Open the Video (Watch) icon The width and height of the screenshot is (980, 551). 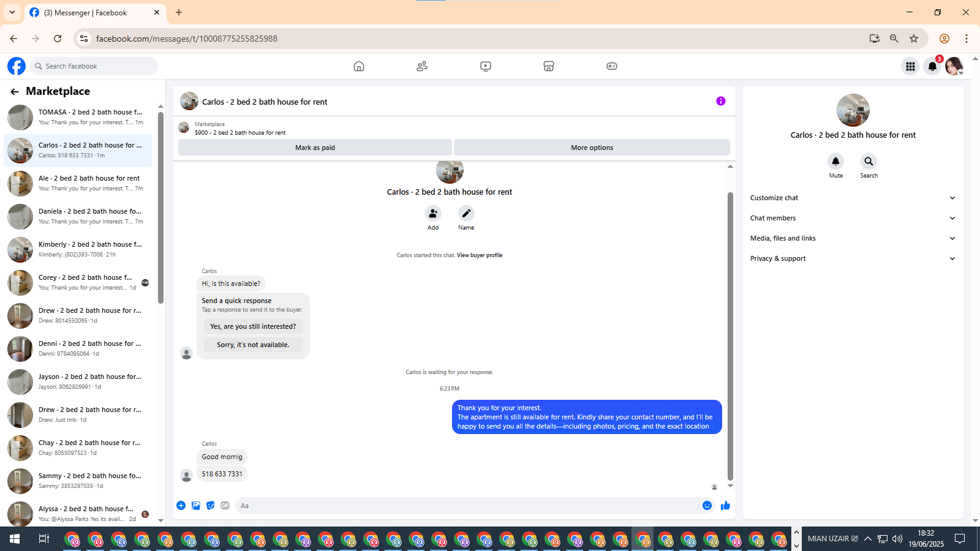(x=486, y=66)
